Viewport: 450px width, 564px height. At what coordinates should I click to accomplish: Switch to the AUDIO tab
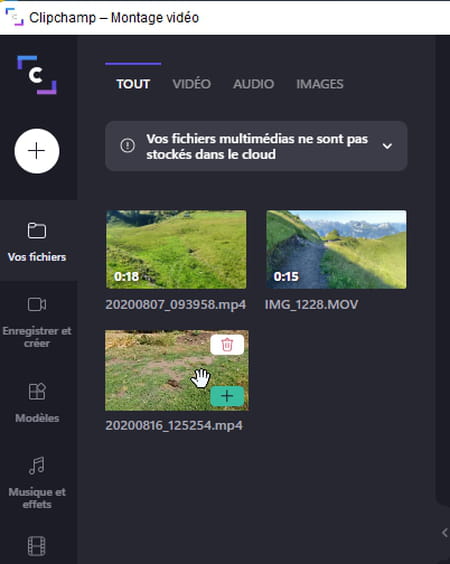pos(254,84)
